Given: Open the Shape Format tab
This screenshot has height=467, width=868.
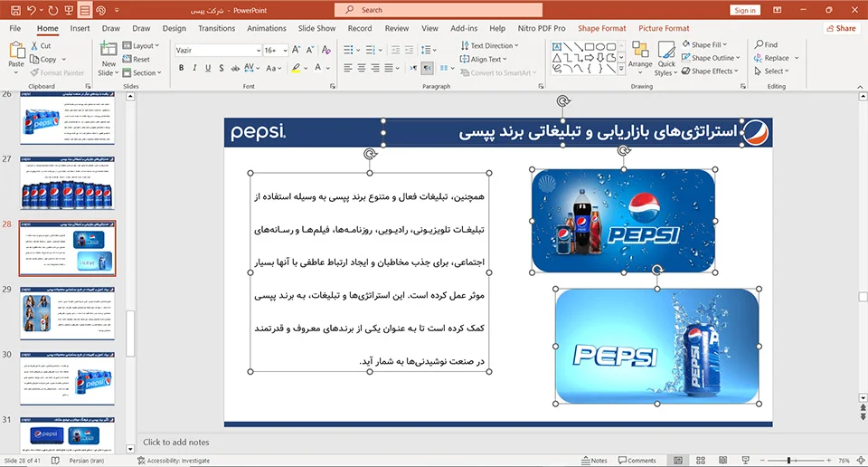Looking at the screenshot, I should point(602,28).
